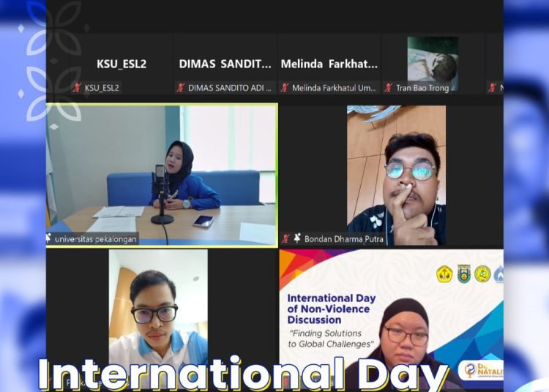Click the pin icon beside Bondan Dharma Putra

click(x=297, y=238)
